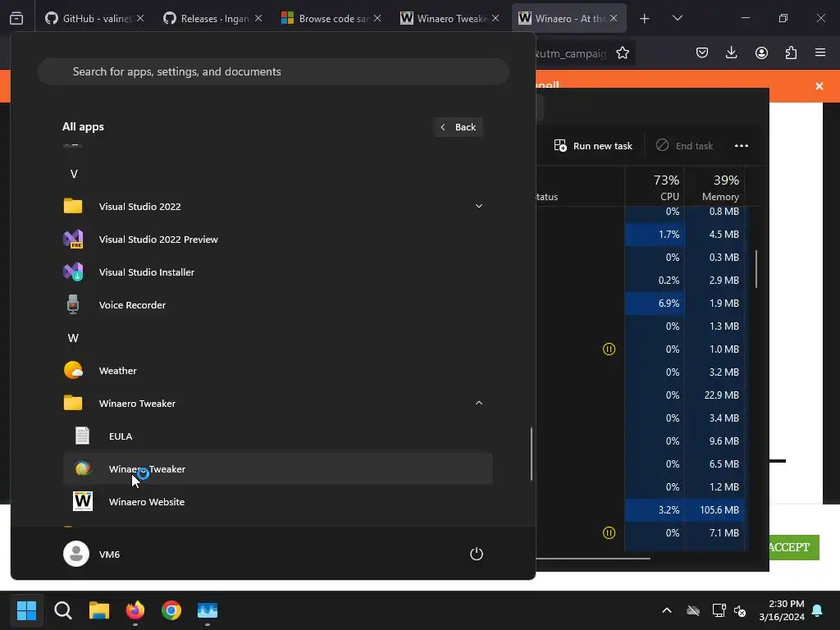
Task: Launch Winaero Tweaker app icon
Action: 83,468
